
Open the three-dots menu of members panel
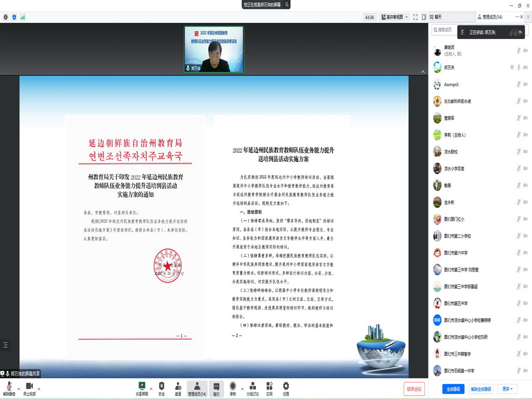coord(517,17)
